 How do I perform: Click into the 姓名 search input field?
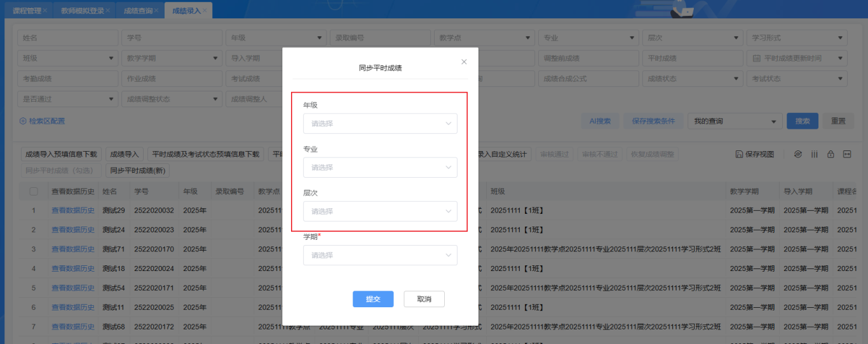67,37
